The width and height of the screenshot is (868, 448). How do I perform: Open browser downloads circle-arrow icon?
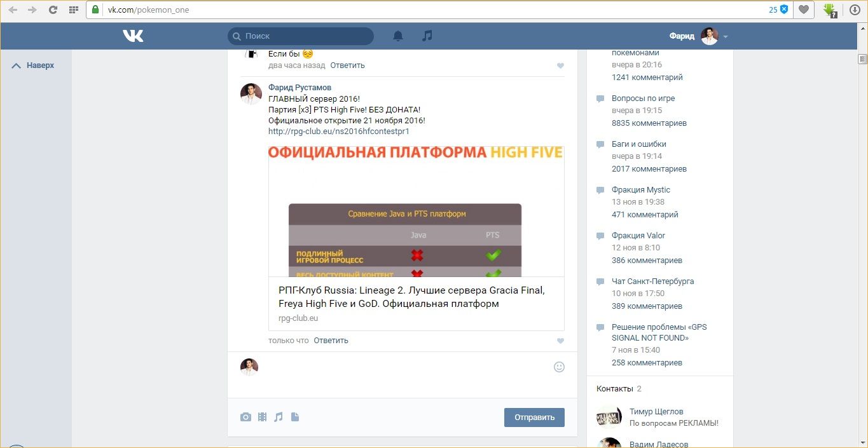pyautogui.click(x=855, y=10)
